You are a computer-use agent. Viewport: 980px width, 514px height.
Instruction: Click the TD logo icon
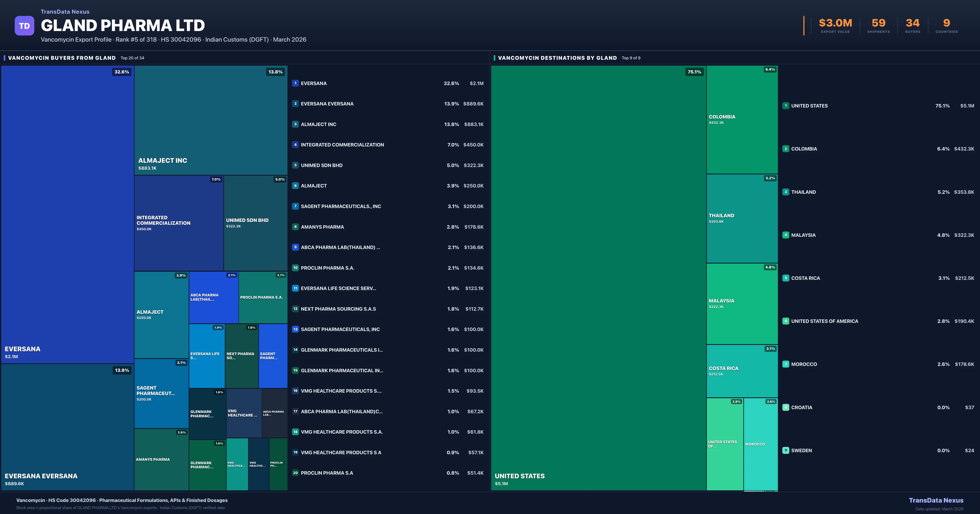(24, 26)
